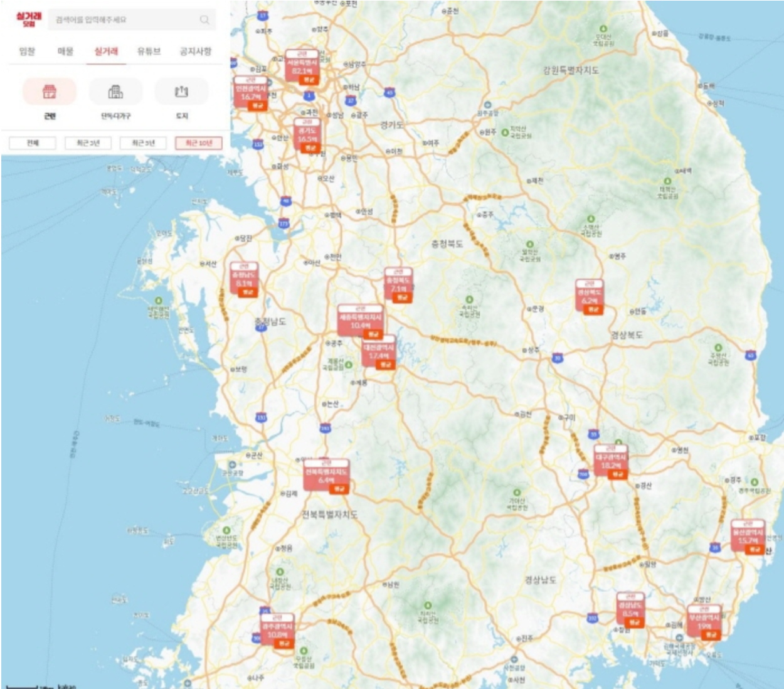Image resolution: width=784 pixels, height=689 pixels.
Task: Open the 서울특별시 82.1억 map marker
Action: (302, 67)
